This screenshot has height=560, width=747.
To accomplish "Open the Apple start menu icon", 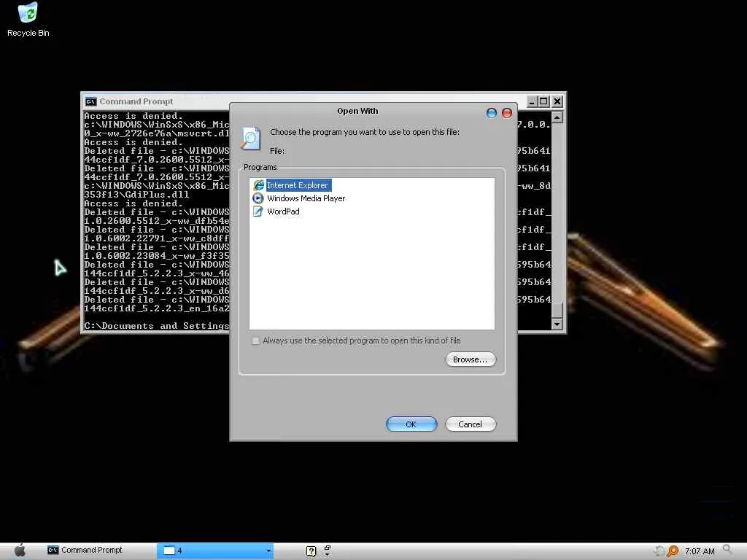I will 20,551.
